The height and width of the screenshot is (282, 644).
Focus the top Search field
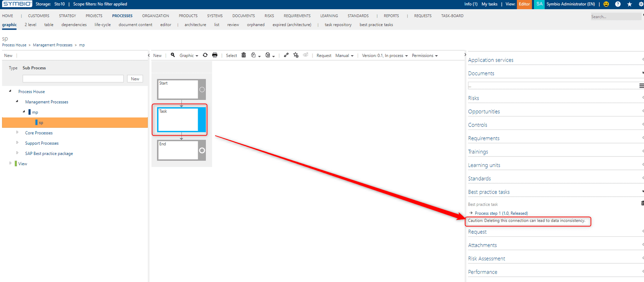[x=616, y=17]
